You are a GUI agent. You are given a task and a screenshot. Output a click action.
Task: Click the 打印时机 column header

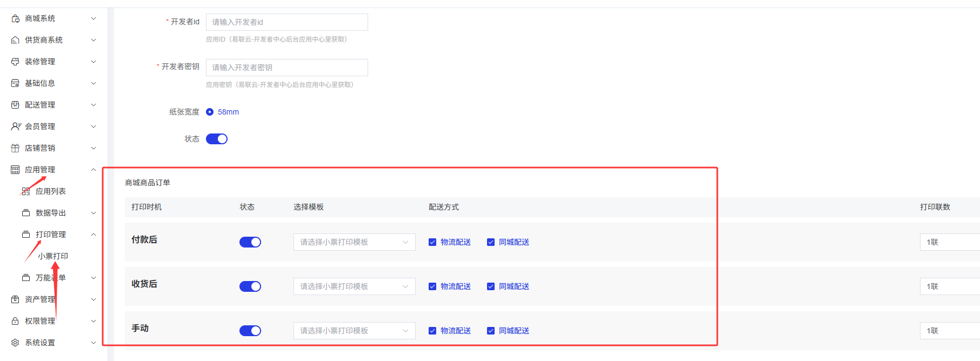coord(146,207)
